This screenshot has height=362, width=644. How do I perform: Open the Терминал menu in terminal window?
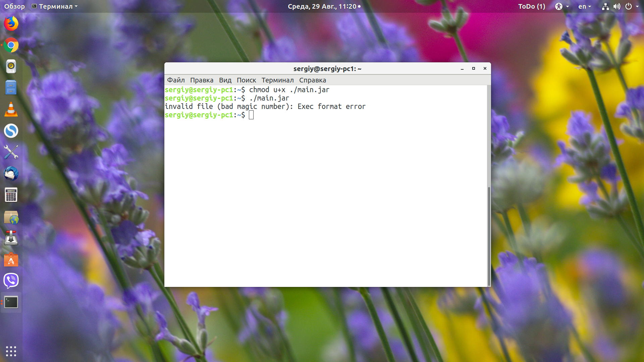pyautogui.click(x=277, y=80)
